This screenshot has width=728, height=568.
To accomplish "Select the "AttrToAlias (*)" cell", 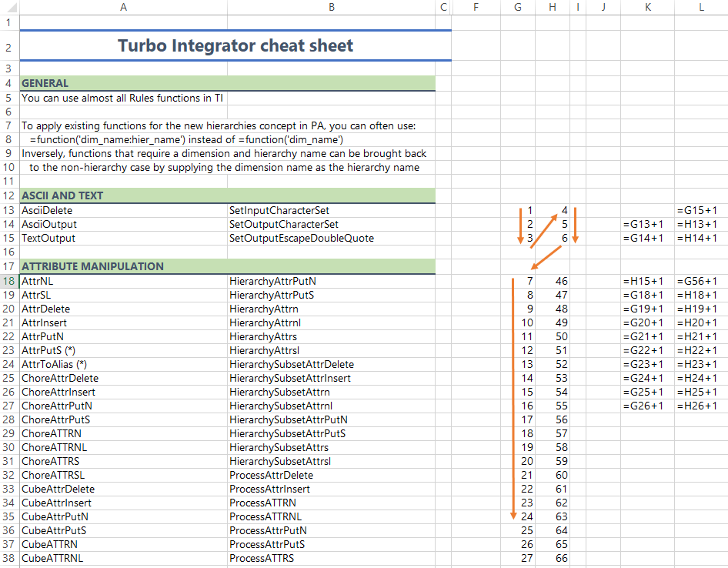I will pos(123,365).
